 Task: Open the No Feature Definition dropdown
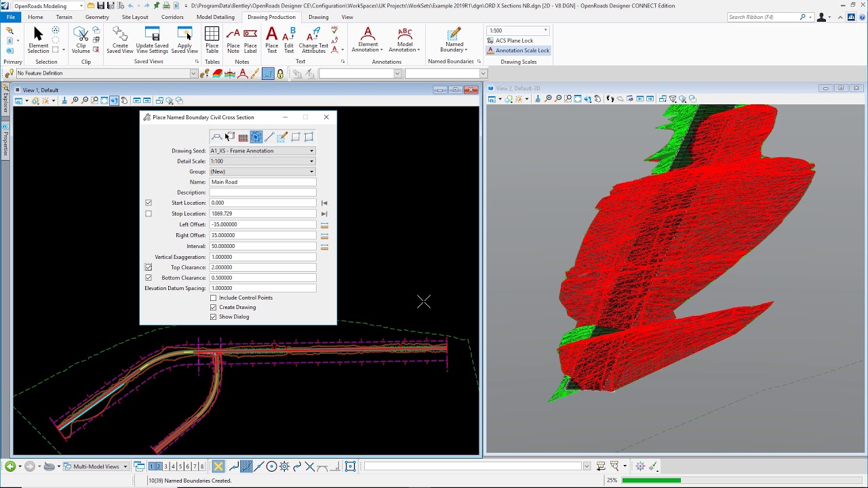tap(106, 73)
